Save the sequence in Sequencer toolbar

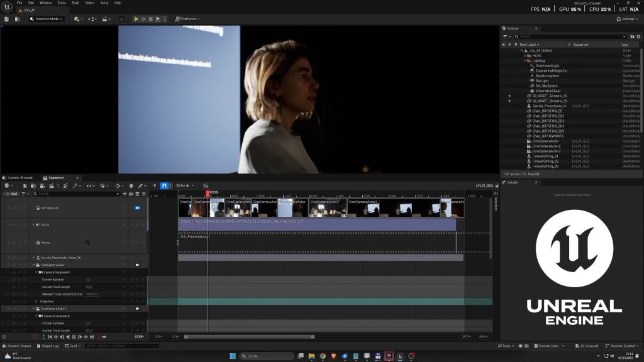coord(25,186)
